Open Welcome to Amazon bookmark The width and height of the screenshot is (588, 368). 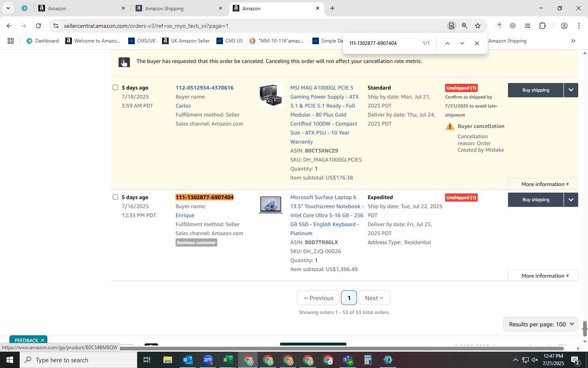tap(93, 41)
